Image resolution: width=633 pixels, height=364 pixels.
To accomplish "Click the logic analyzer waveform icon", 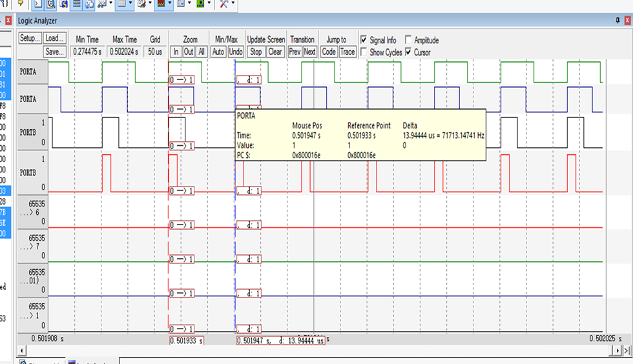I will [x=161, y=4].
